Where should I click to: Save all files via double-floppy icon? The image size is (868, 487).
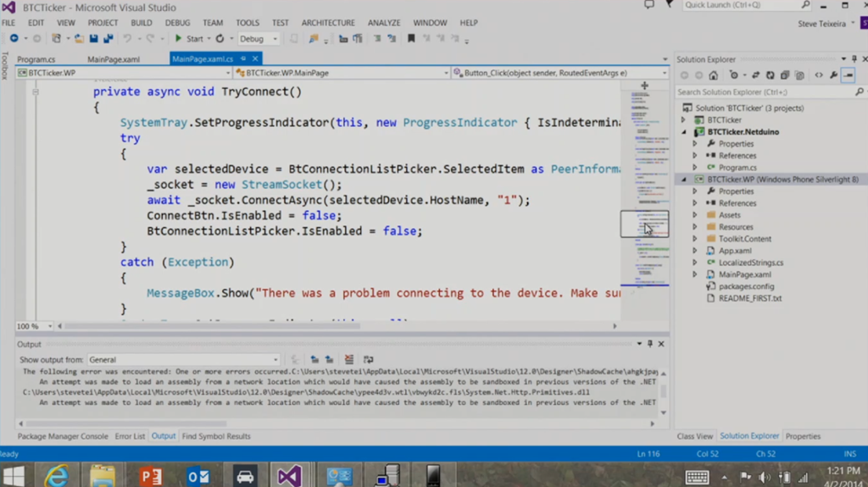pos(108,38)
